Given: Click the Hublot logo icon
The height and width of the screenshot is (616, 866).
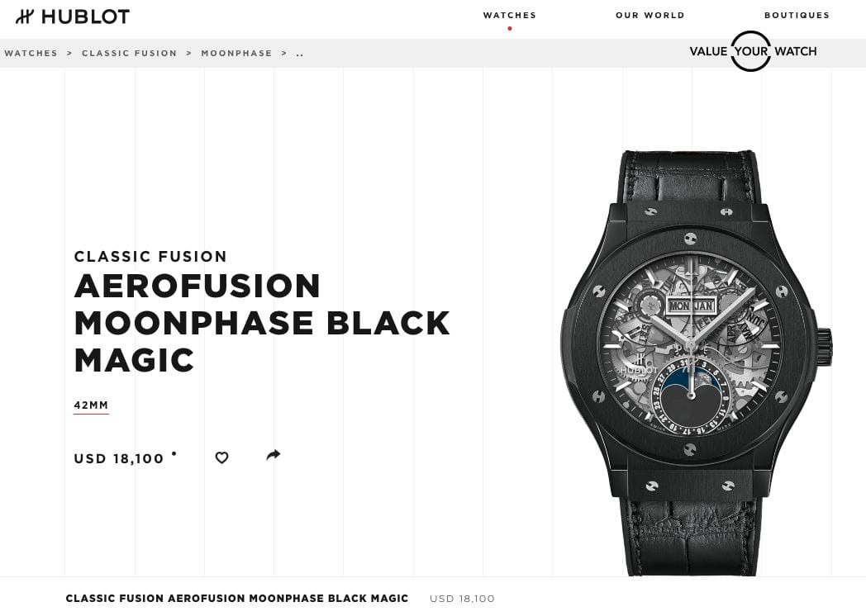Looking at the screenshot, I should tap(24, 17).
